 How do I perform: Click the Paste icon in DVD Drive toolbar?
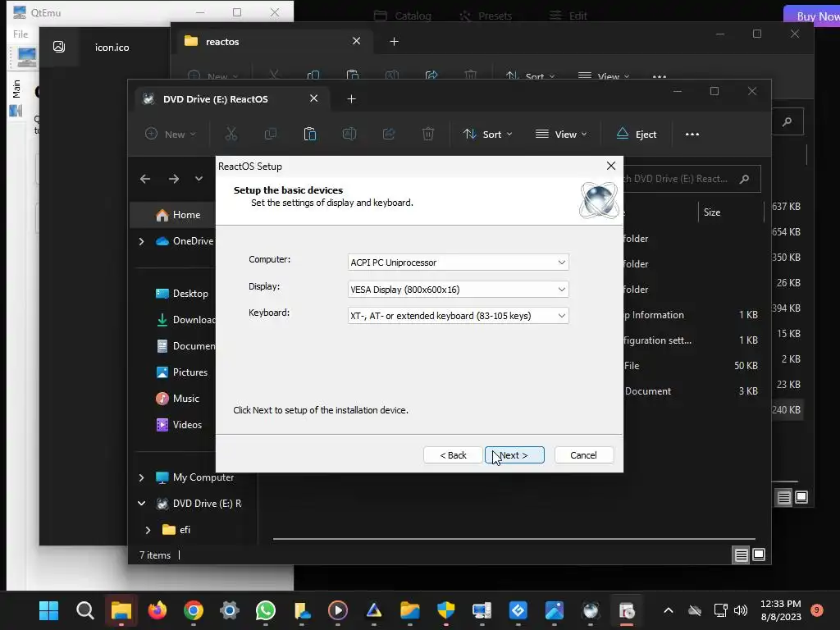[x=309, y=134]
